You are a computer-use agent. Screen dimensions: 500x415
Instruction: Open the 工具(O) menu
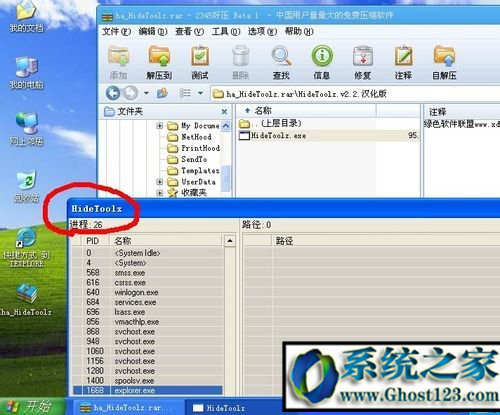226,32
